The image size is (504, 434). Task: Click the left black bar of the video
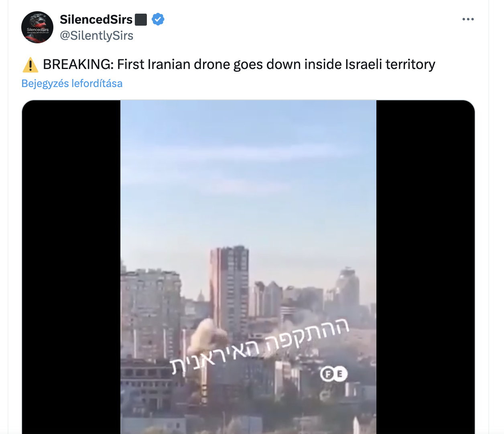[x=71, y=267]
